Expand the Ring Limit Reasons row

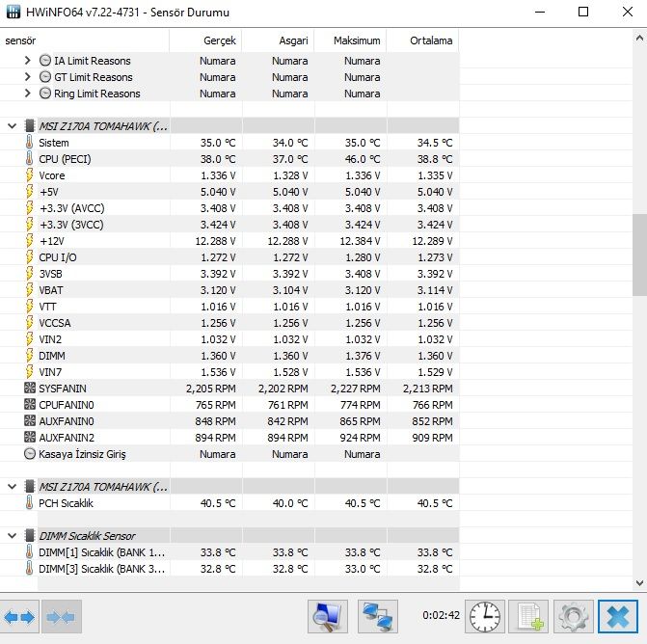(28, 94)
